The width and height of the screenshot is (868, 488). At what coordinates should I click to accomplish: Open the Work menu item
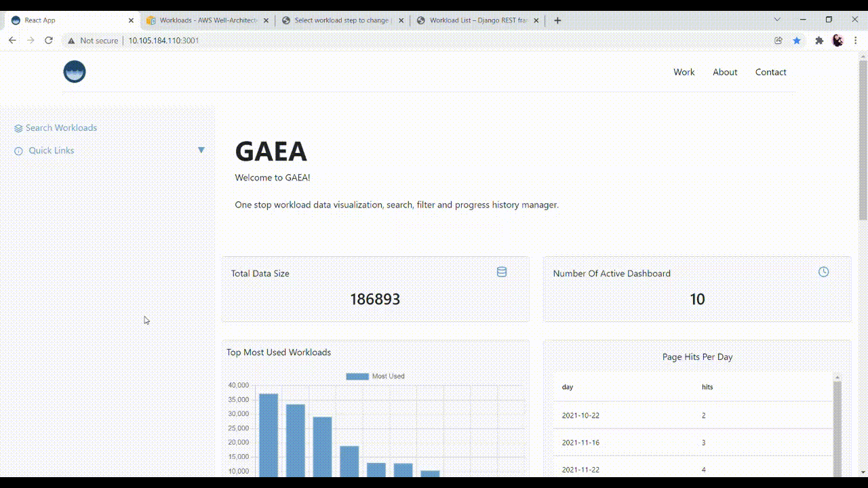coord(684,72)
